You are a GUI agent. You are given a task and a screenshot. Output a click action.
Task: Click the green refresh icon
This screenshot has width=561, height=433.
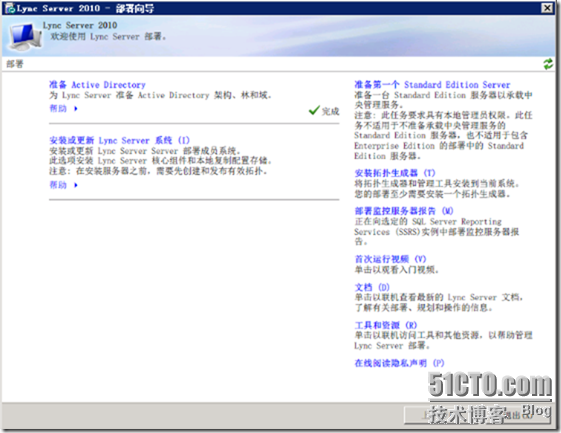tap(548, 64)
